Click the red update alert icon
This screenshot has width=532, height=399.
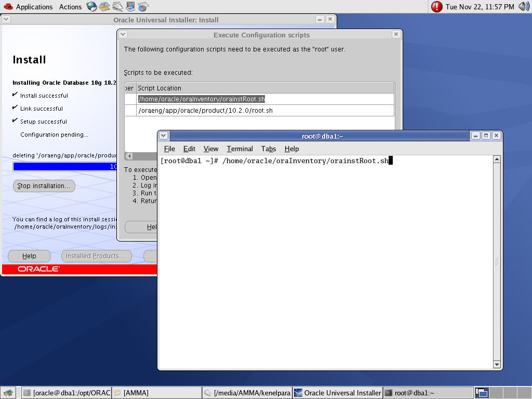pos(436,7)
